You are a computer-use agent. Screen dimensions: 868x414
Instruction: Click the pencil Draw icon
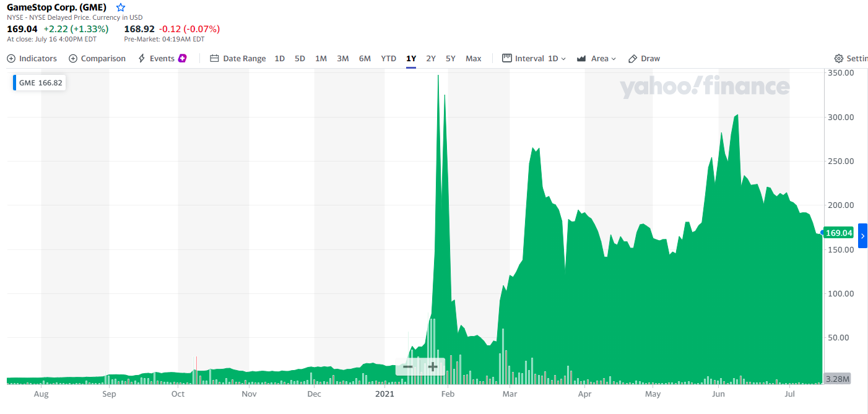pos(633,58)
